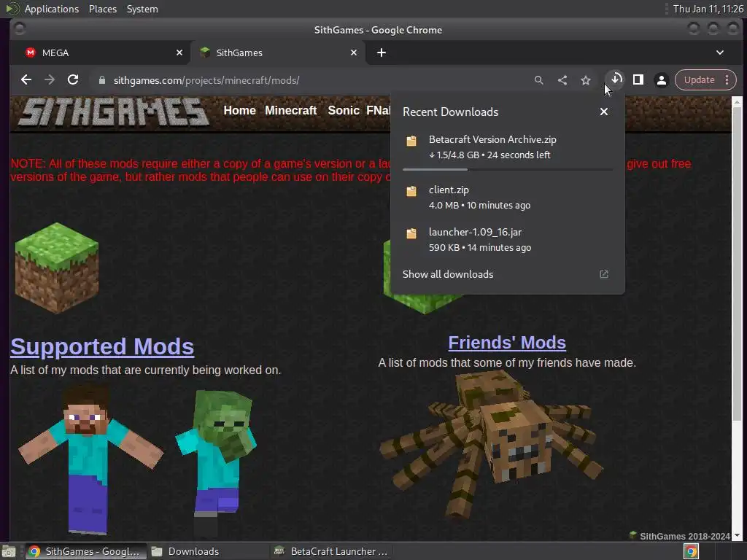Image resolution: width=747 pixels, height=560 pixels.
Task: Click the Betacraft download progress bar
Action: click(x=508, y=169)
